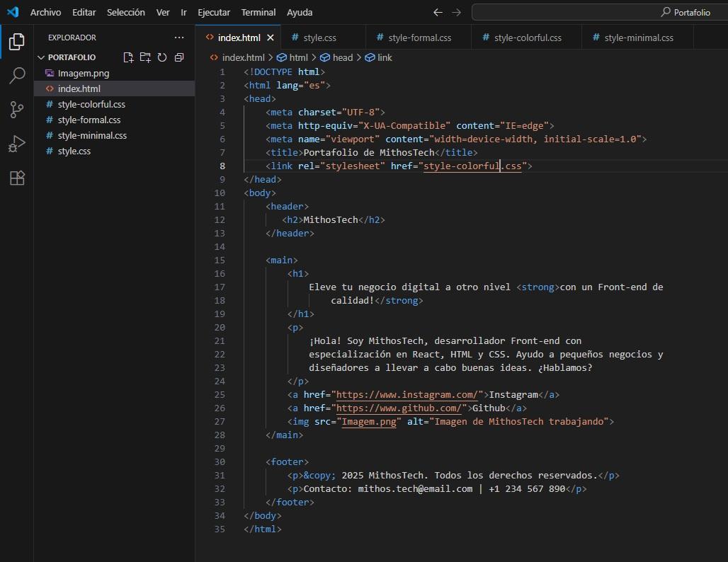Click the '¿Hablamos?' text on line 23
Screen dimensions: 728x562
click(x=565, y=367)
